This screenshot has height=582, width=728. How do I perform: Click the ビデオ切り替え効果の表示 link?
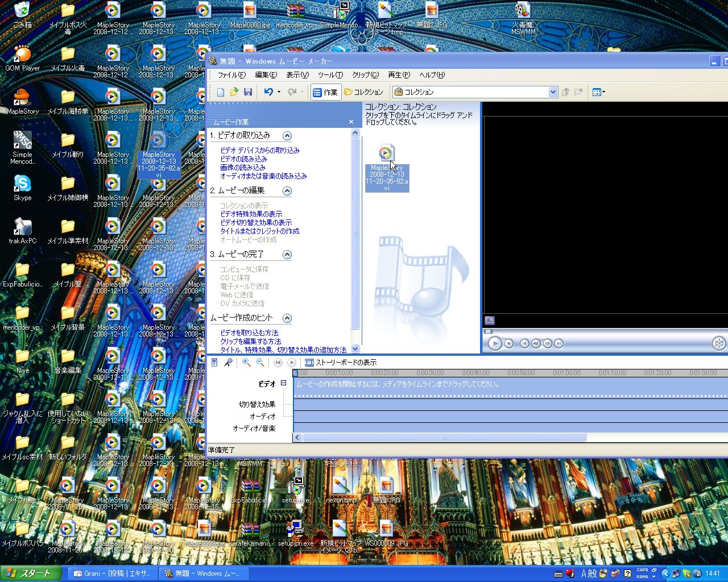click(x=256, y=223)
